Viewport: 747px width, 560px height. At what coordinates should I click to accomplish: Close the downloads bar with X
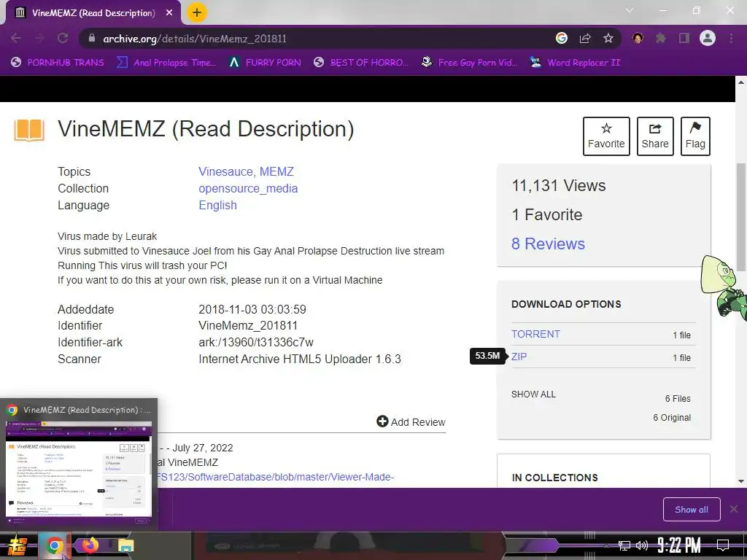[x=734, y=510]
